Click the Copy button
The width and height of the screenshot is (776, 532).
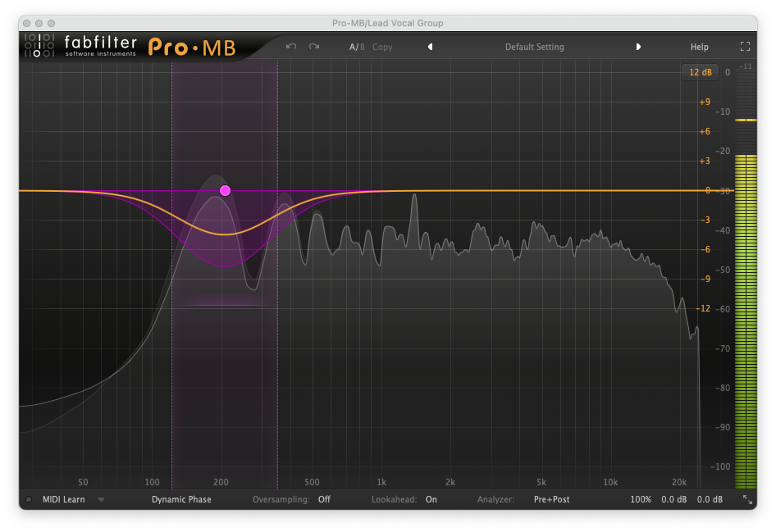pos(382,47)
